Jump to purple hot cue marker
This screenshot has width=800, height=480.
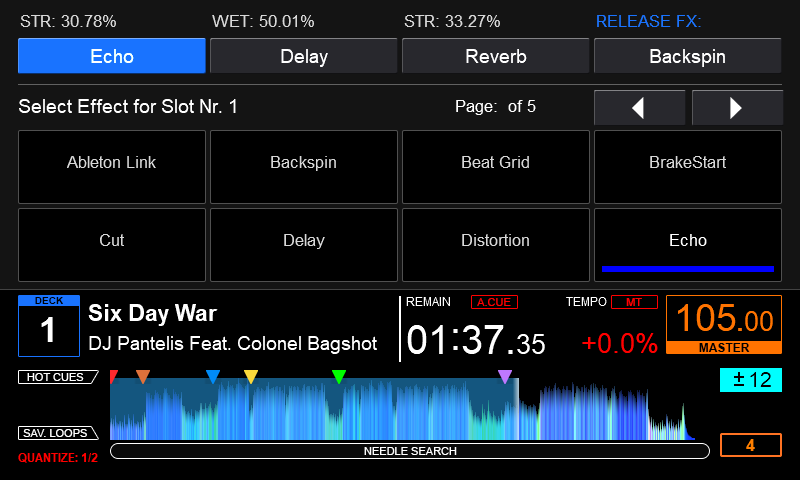coord(505,376)
